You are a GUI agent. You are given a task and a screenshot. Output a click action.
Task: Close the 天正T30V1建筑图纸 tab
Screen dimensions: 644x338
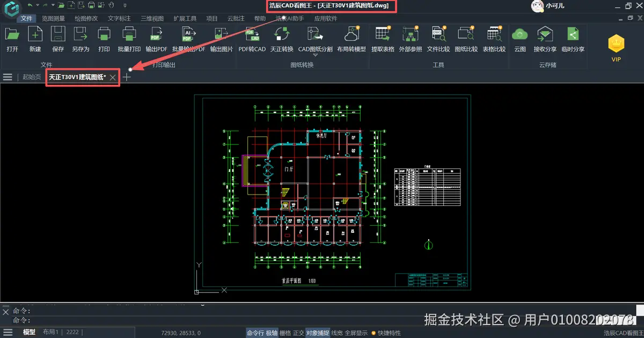[x=113, y=77]
